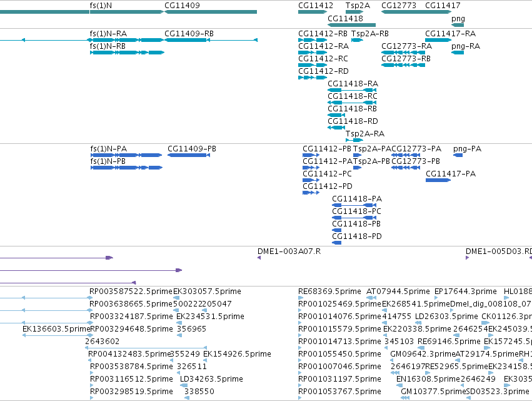The width and height of the screenshot is (532, 401).
Task: Click the CG11409-PB protein label
Action: (x=192, y=149)
